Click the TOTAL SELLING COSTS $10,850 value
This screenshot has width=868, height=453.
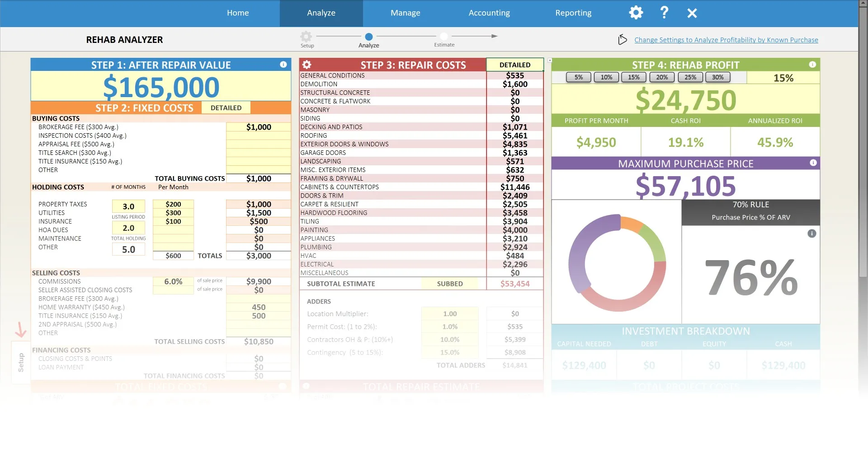[259, 341]
